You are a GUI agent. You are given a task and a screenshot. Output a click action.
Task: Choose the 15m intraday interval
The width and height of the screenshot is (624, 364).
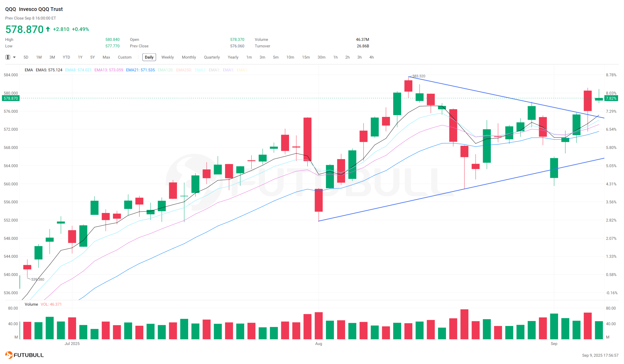pos(306,57)
